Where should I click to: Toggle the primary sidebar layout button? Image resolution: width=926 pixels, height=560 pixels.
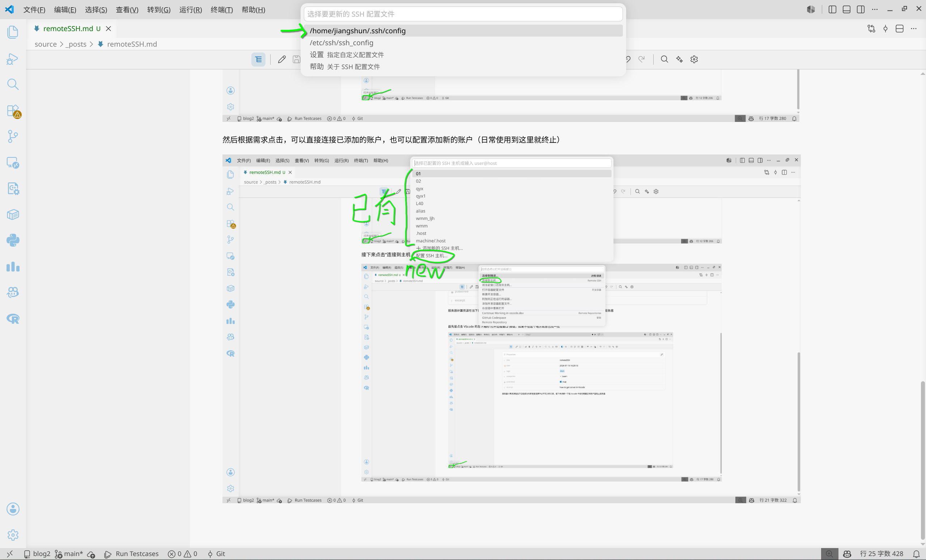[832, 10]
